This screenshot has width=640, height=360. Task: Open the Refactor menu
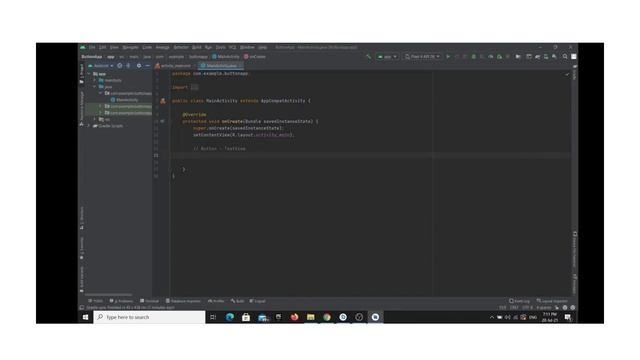(x=181, y=47)
